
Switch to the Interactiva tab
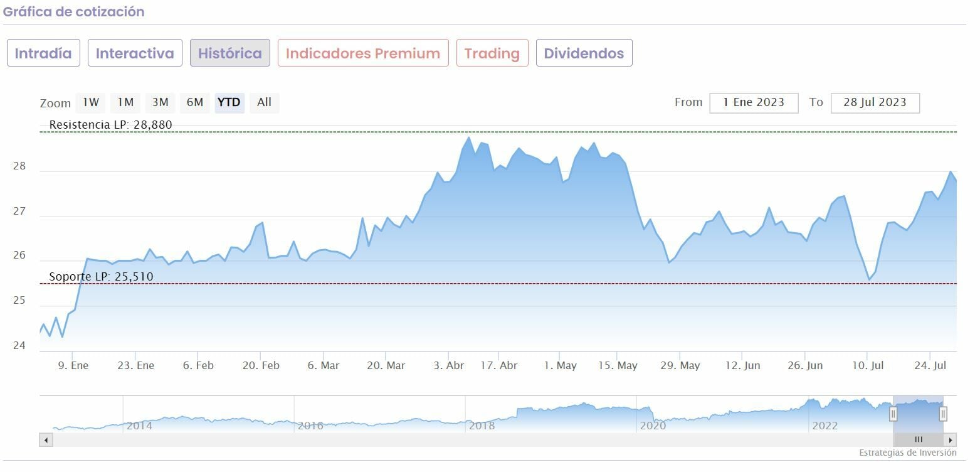(135, 53)
